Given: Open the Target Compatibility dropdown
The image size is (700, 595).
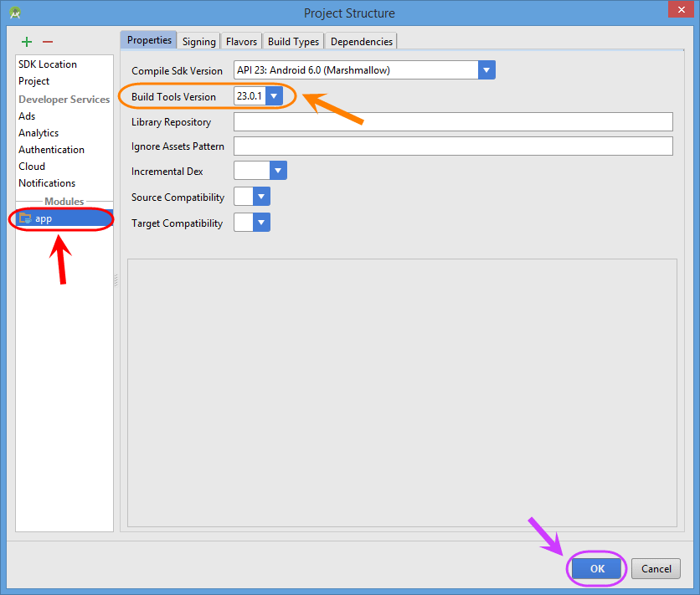Looking at the screenshot, I should [x=261, y=222].
